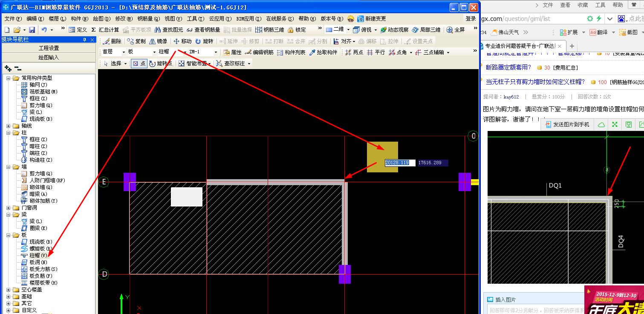Activate the 点 point draw mode
Viewport: 644px width, 314px height.
click(x=139, y=64)
